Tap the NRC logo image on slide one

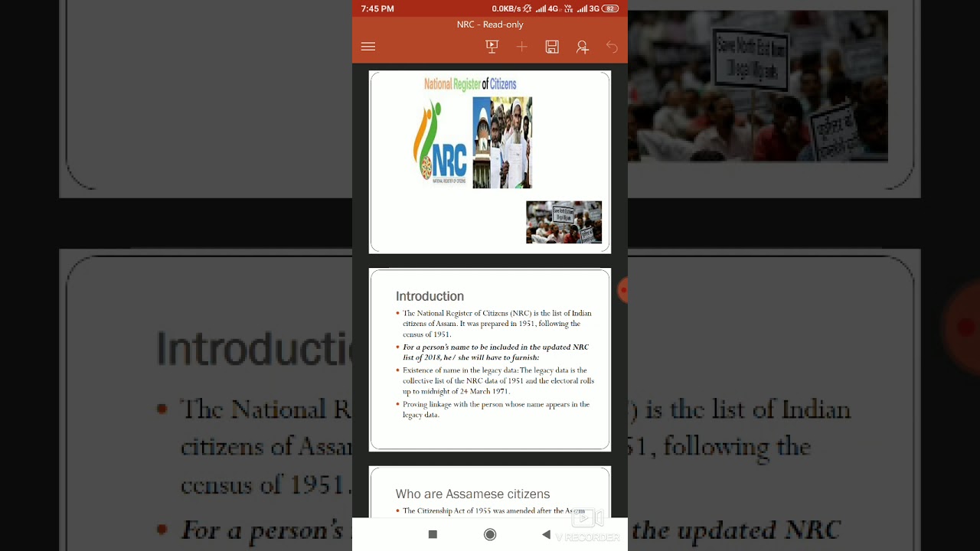tap(440, 142)
